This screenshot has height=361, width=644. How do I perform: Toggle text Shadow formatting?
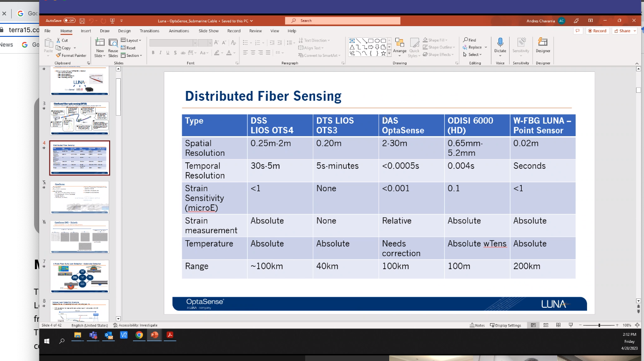[x=175, y=53]
